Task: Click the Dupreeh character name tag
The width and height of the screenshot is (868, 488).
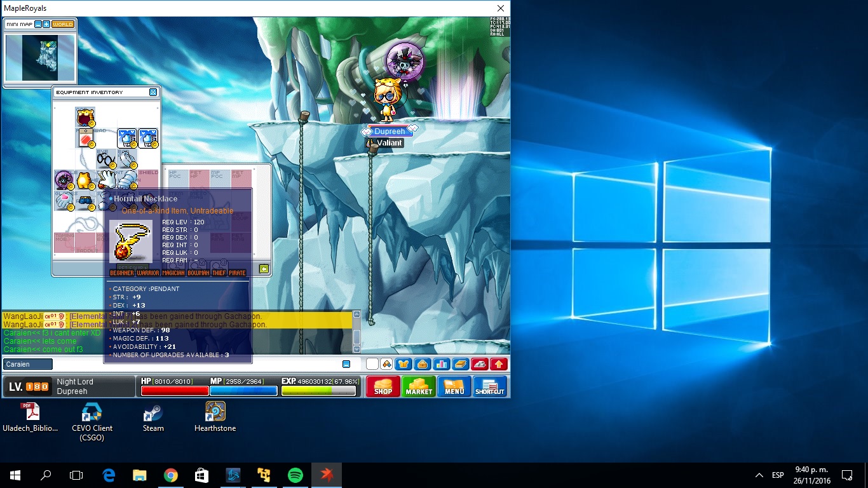Action: click(390, 132)
